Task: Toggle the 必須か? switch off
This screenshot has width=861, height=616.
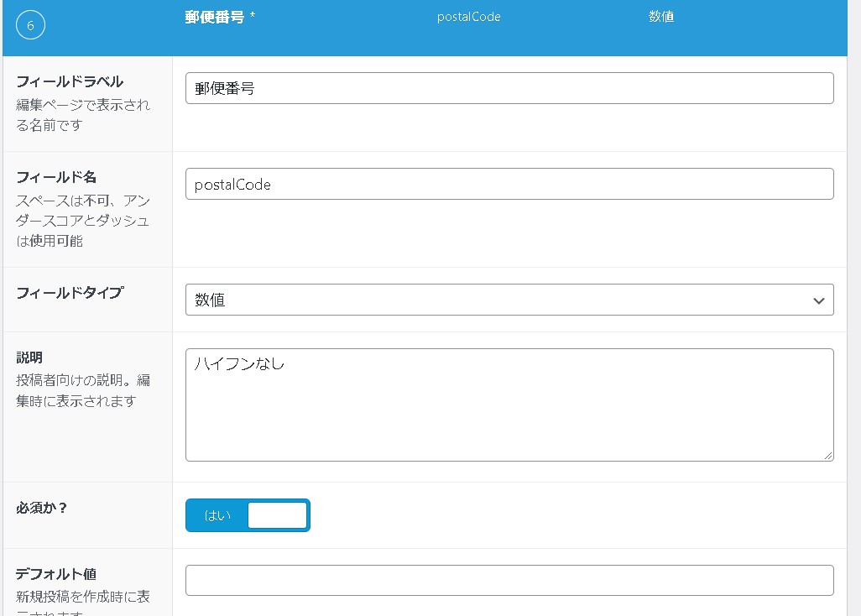Action: tap(248, 514)
